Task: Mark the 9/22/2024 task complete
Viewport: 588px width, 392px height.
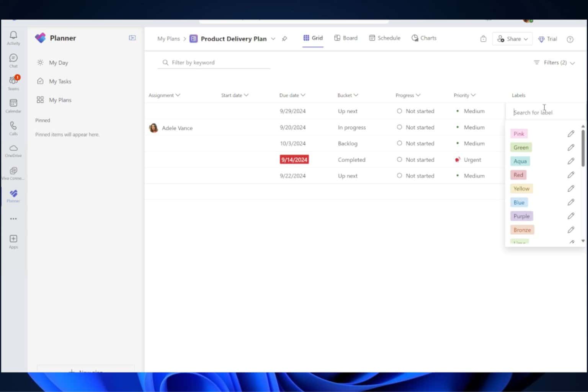Action: point(399,176)
